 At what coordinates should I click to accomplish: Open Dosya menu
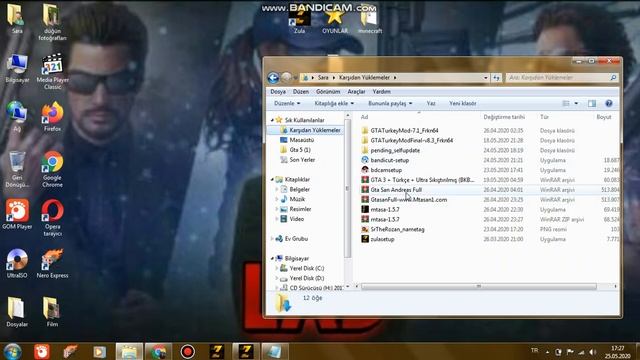click(x=278, y=91)
